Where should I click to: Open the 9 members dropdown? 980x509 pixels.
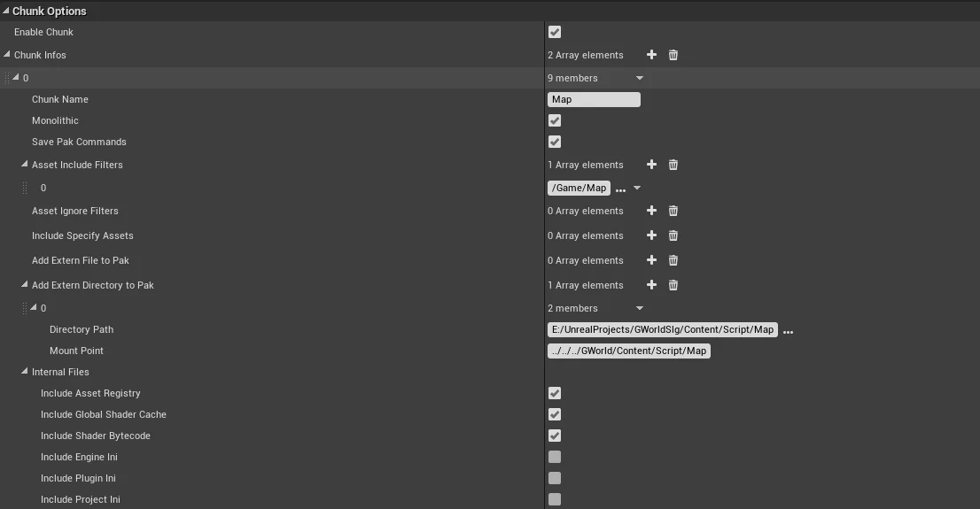(639, 78)
